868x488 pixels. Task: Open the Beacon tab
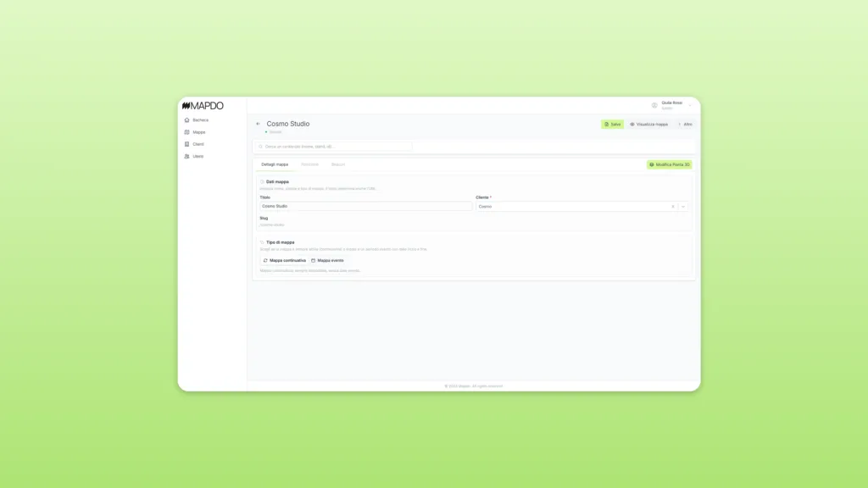click(338, 164)
